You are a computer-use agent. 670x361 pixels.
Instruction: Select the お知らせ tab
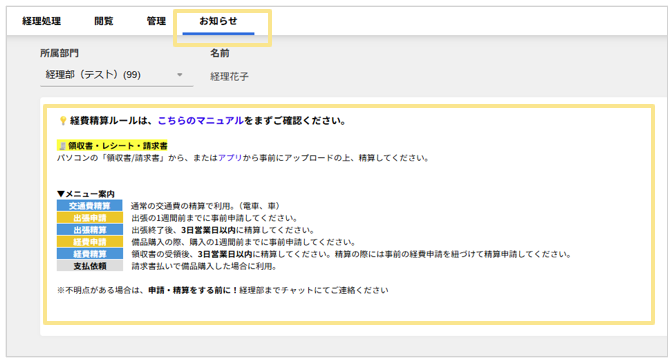[x=218, y=21]
